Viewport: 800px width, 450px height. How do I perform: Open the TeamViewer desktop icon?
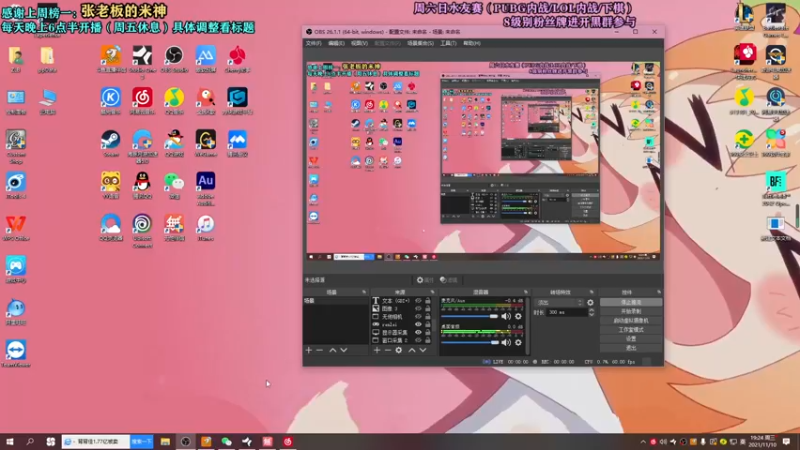click(16, 354)
